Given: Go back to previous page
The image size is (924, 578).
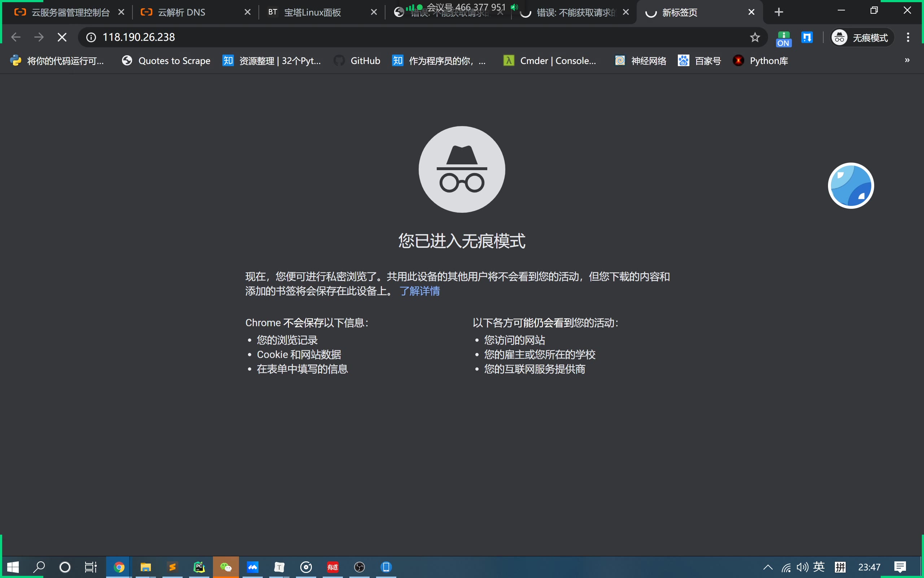Looking at the screenshot, I should (x=16, y=37).
